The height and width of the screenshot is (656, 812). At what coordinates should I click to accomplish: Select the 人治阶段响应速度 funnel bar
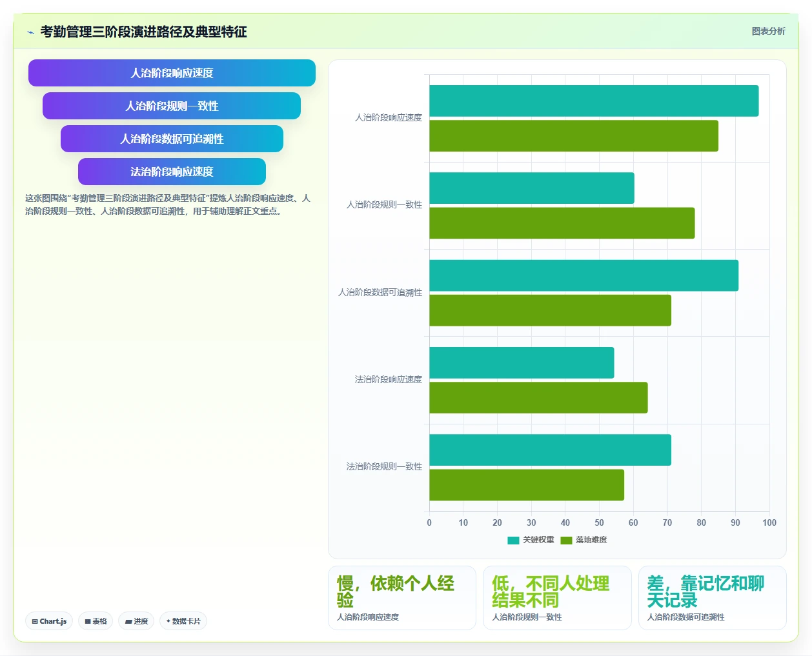(172, 73)
